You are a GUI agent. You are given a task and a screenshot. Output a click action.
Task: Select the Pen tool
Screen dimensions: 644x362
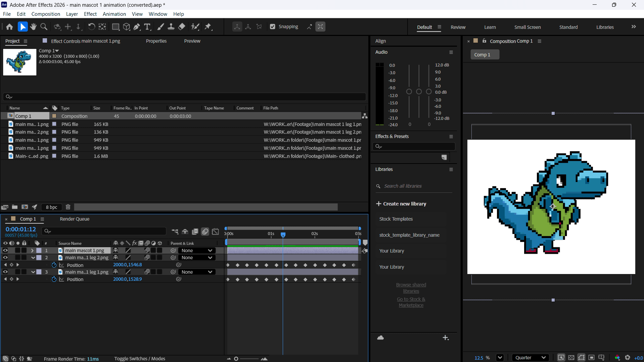pos(137,27)
